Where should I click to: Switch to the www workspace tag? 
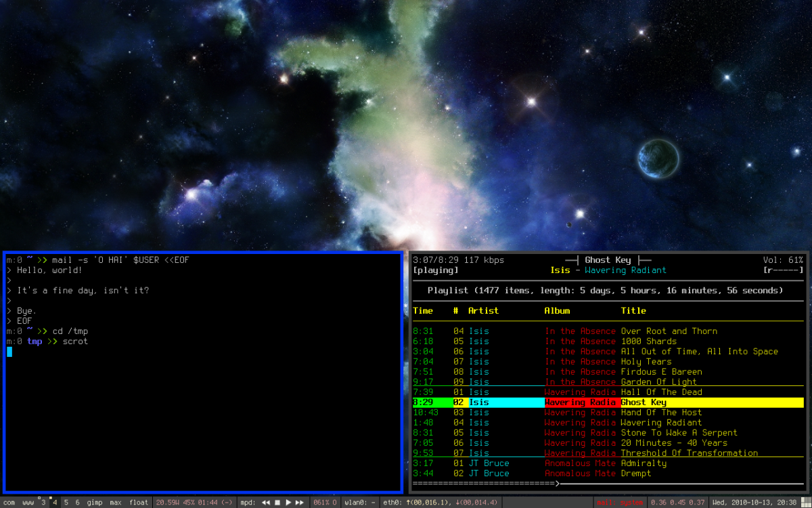pos(28,503)
